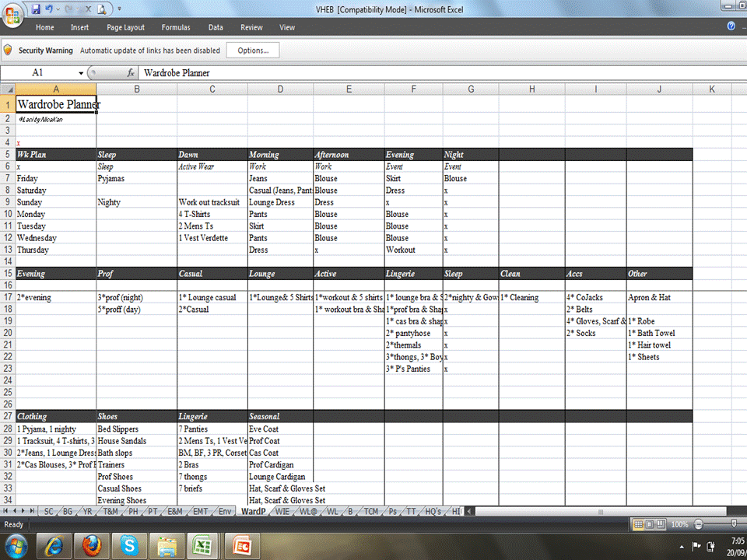Viewport: 747px width, 560px height.
Task: Select column B header
Action: [x=137, y=89]
